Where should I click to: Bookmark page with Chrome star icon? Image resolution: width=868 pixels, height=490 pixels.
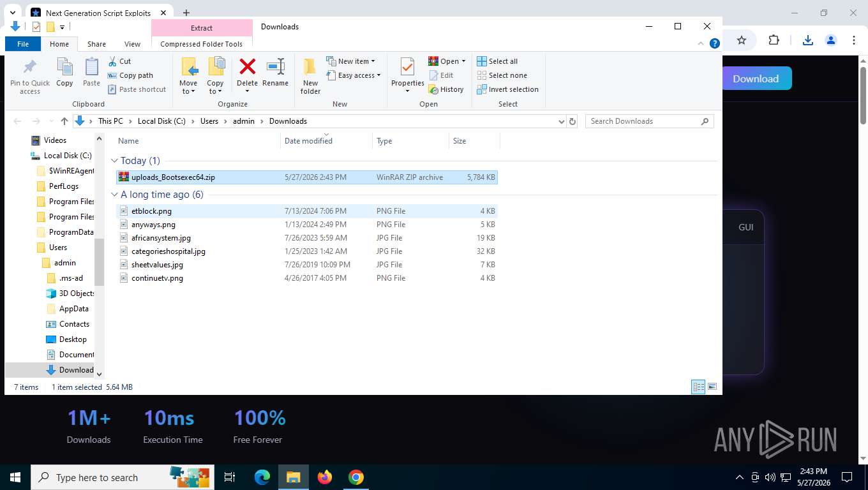tap(742, 40)
